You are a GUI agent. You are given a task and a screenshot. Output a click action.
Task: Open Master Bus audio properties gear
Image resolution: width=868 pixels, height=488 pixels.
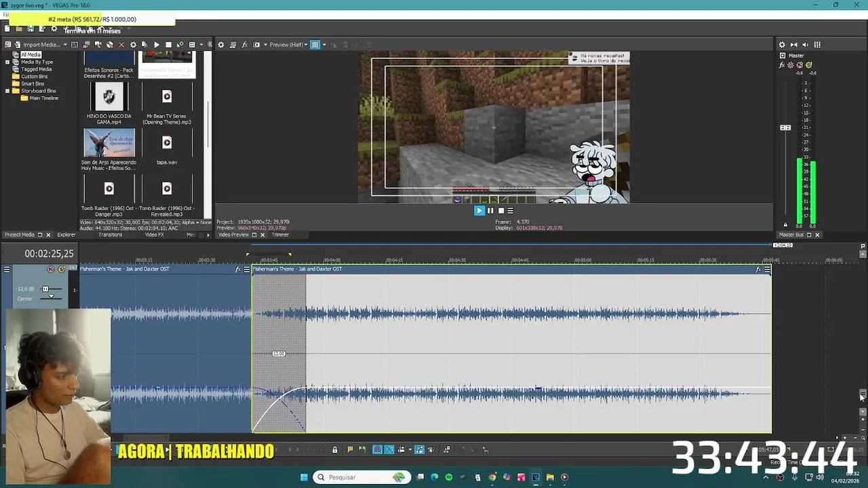click(782, 45)
